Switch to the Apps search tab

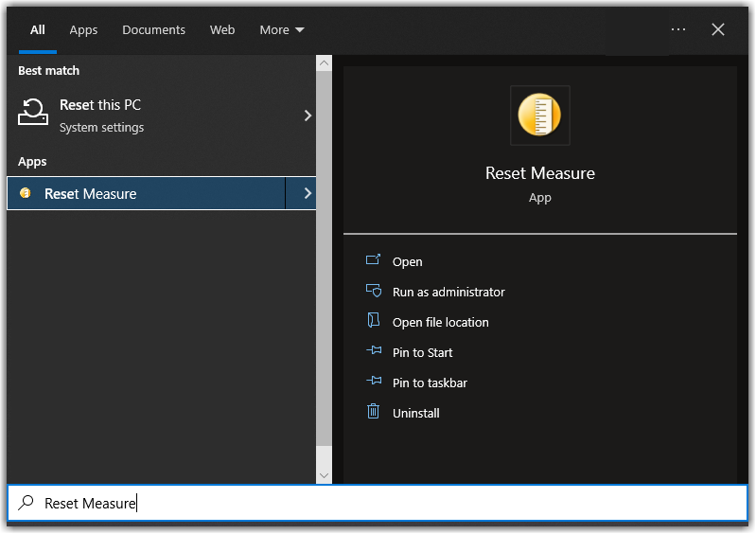(x=83, y=30)
